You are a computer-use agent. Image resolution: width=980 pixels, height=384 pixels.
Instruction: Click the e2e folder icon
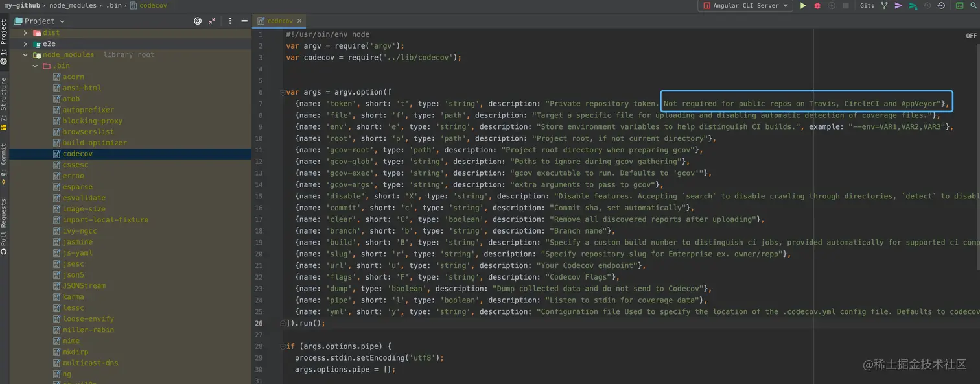37,43
